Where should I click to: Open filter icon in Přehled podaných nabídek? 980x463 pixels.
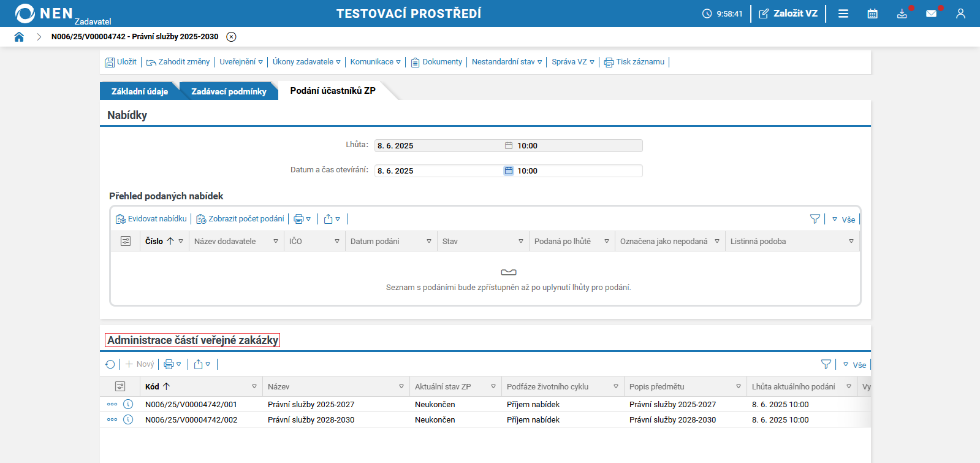[815, 219]
